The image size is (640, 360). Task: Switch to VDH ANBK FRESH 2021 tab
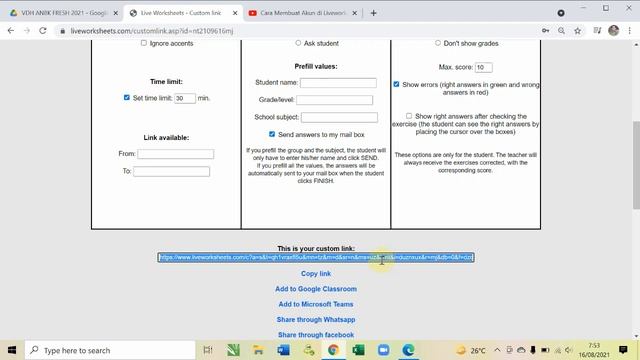click(x=63, y=13)
